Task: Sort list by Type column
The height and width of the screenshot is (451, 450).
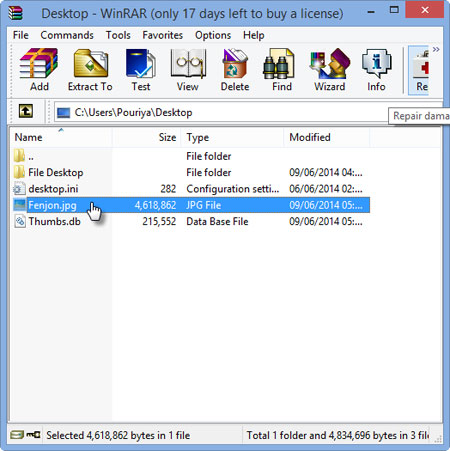Action: [232, 137]
